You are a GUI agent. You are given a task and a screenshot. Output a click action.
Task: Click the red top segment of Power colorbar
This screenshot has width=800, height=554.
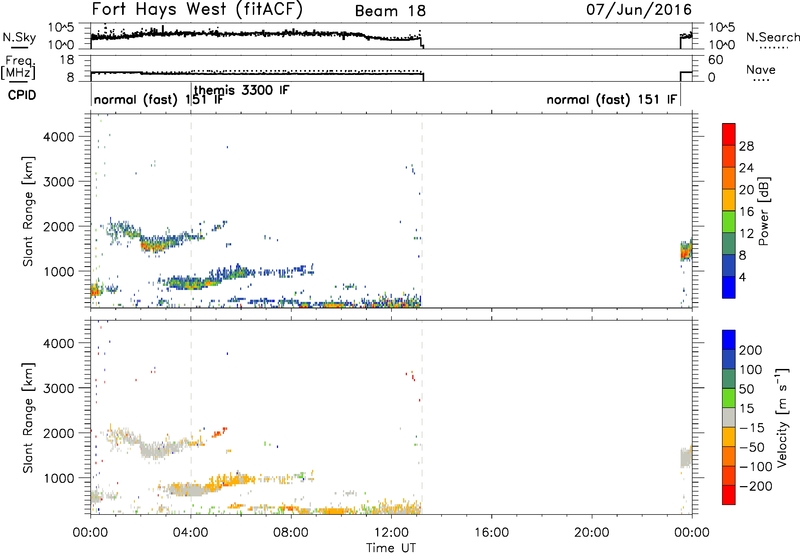729,134
